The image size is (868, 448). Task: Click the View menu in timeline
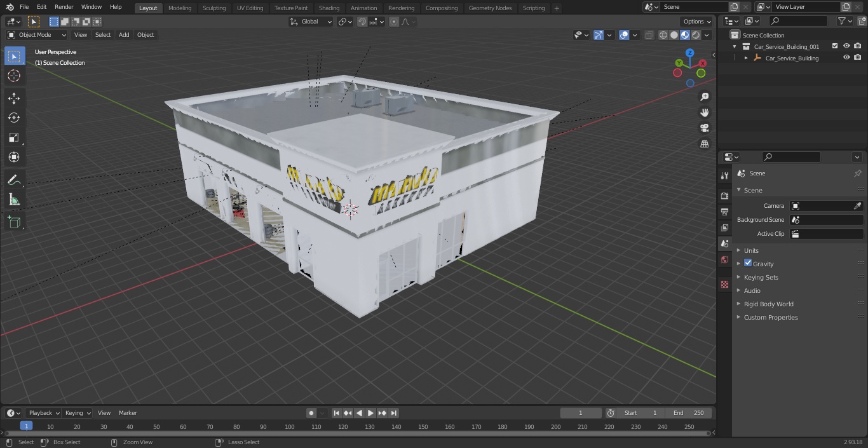[104, 413]
